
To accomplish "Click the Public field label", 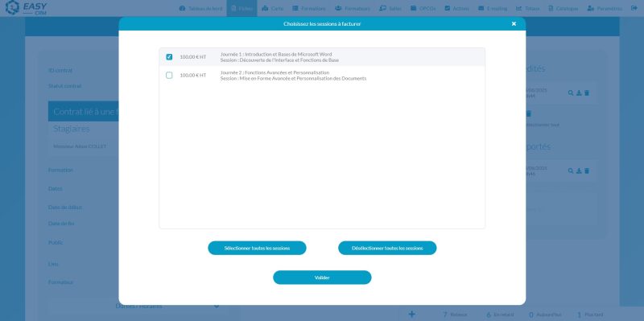I will (56, 243).
